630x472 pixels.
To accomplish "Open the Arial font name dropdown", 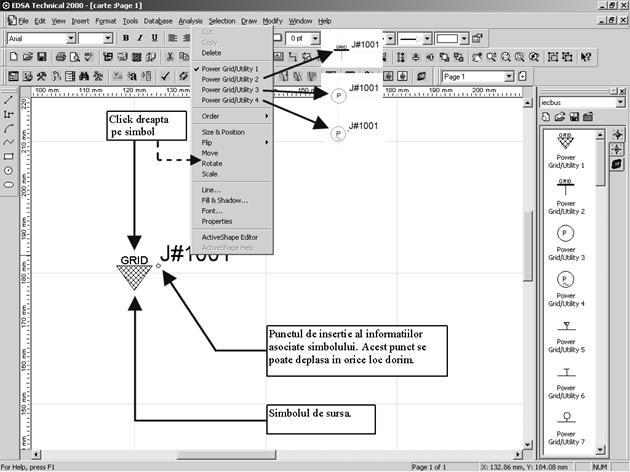I will 71,38.
